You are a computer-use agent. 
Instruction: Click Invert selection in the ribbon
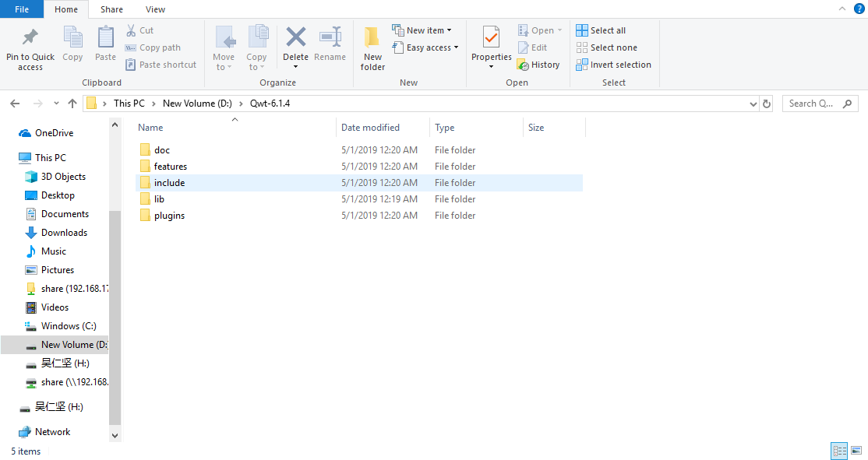point(613,65)
